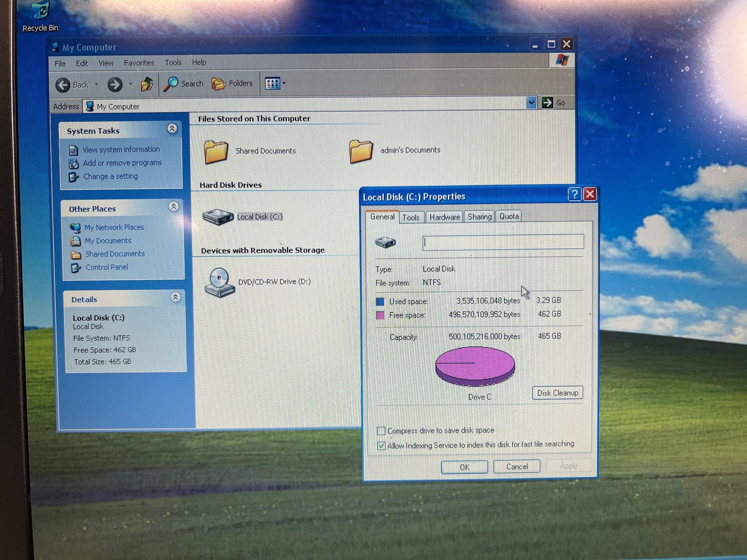Screen dimensions: 747x560
Task: Click the Views toolbar icon
Action: 272,84
